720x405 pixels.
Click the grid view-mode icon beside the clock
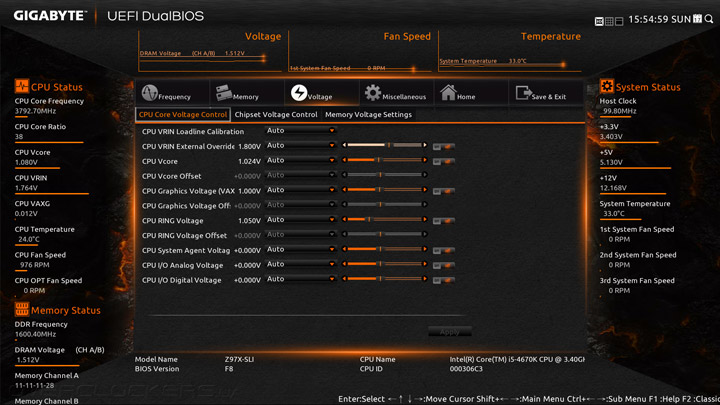609,21
